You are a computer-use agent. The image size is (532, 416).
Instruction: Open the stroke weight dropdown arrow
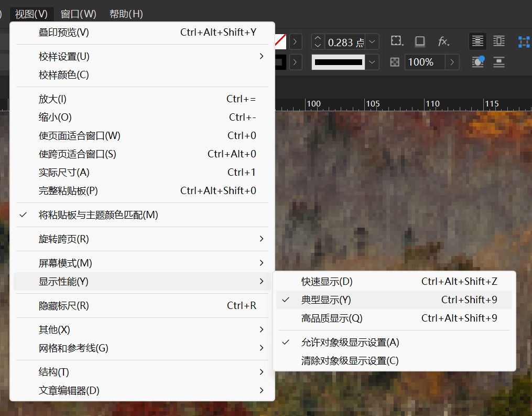(372, 41)
